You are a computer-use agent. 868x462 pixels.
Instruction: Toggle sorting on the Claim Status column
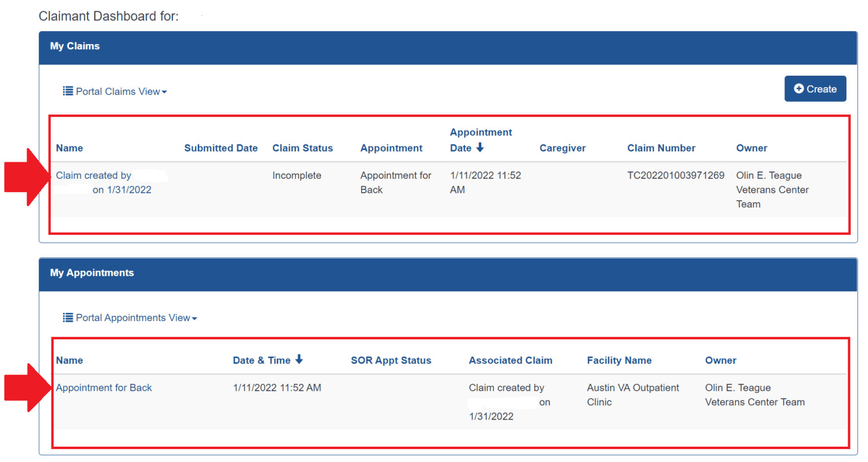tap(302, 148)
